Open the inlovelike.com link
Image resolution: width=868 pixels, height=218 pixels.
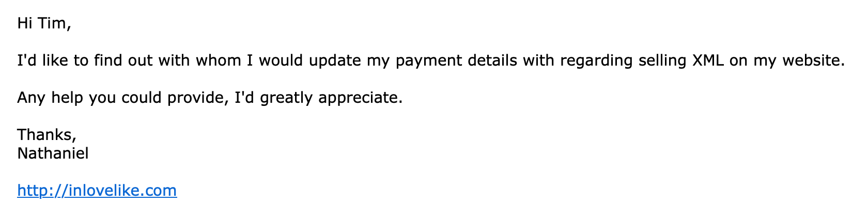tap(97, 191)
